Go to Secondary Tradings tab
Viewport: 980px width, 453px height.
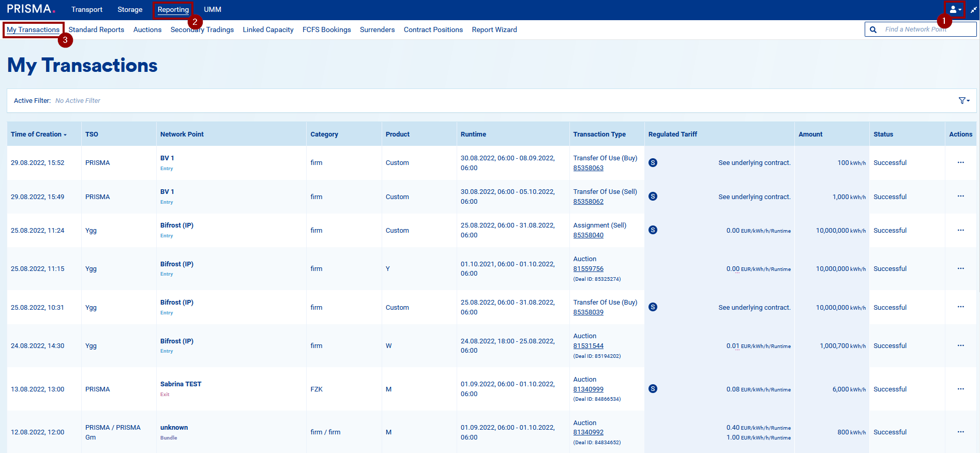tap(202, 29)
